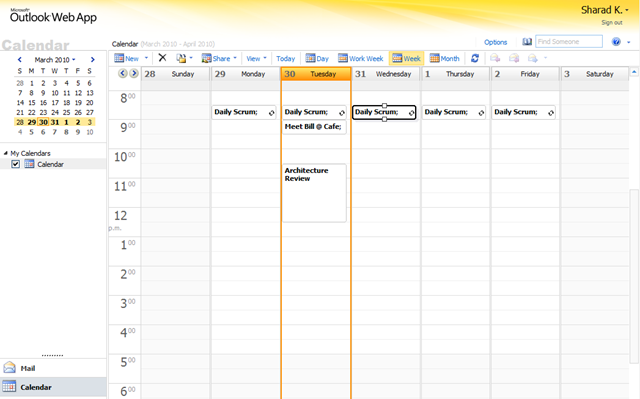
Task: Open the Meet Bill @ Cafe appointment
Action: click(x=314, y=127)
